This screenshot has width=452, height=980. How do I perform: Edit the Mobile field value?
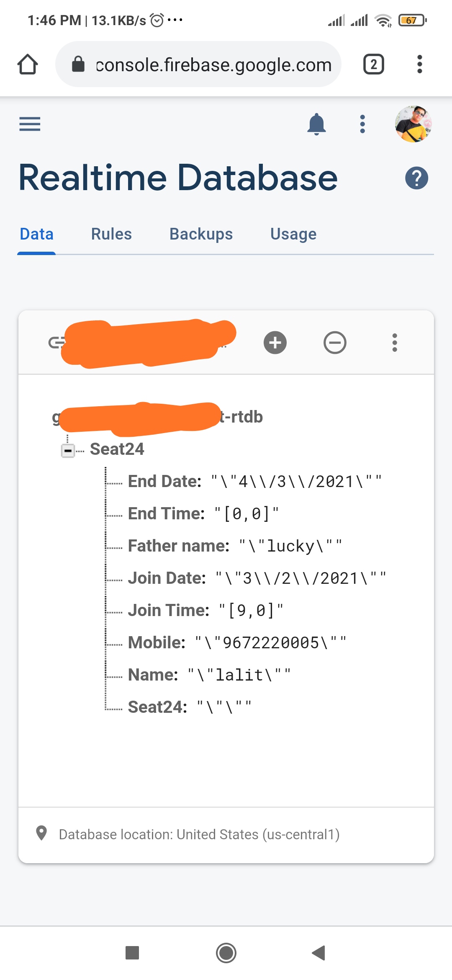tap(271, 642)
